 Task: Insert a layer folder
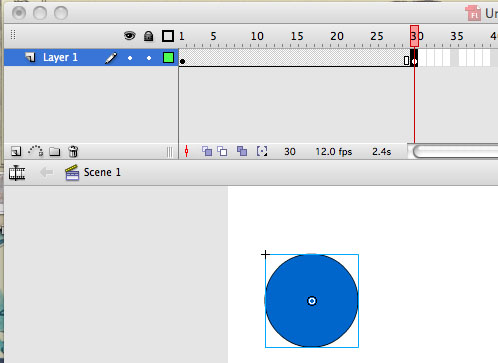tap(55, 152)
